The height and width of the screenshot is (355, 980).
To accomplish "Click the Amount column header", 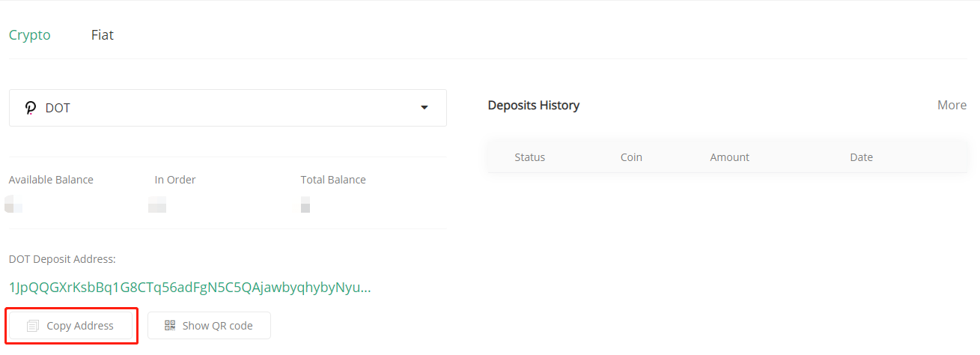I will pos(730,157).
